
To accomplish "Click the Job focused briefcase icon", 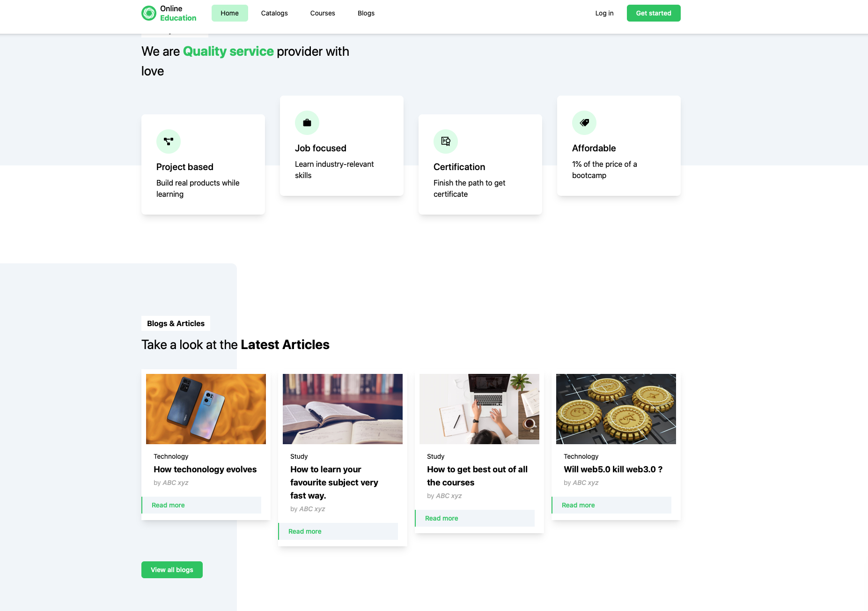I will [x=307, y=122].
